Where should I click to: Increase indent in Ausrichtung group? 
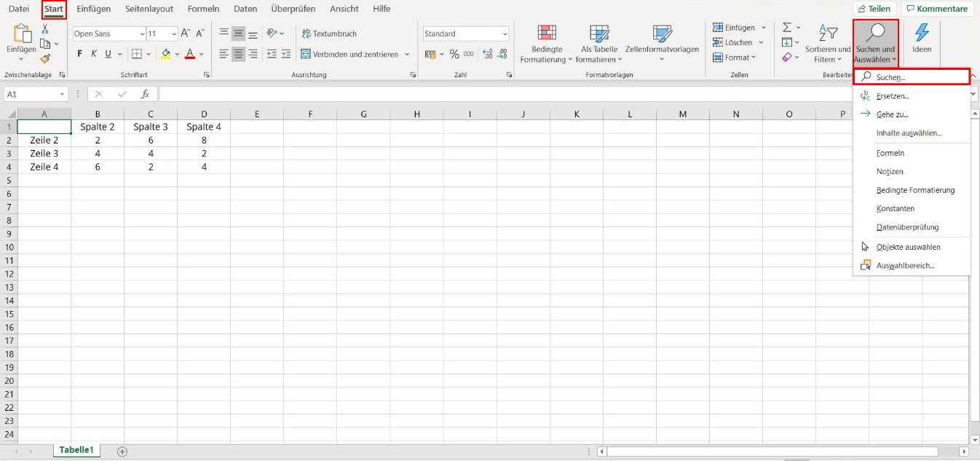(x=285, y=54)
